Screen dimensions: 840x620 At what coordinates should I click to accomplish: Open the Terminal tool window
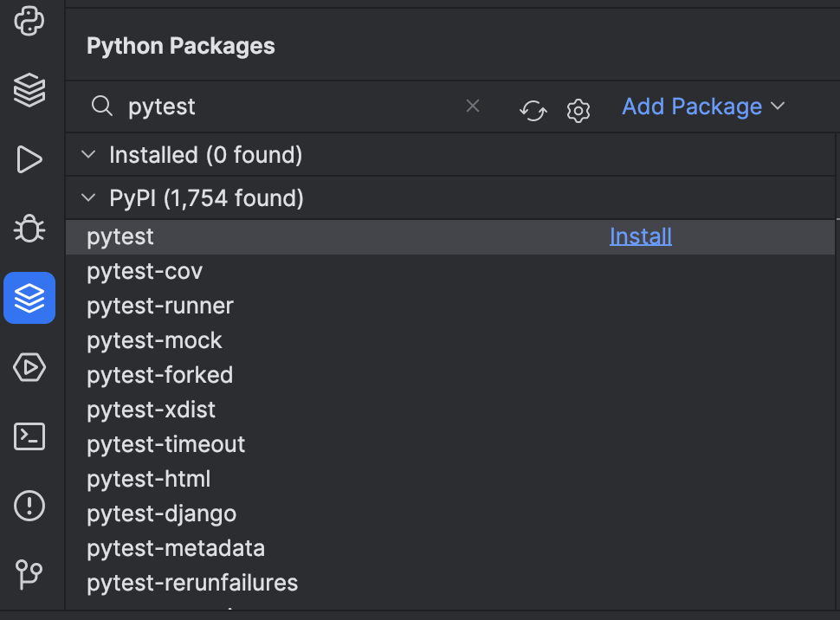[30, 436]
